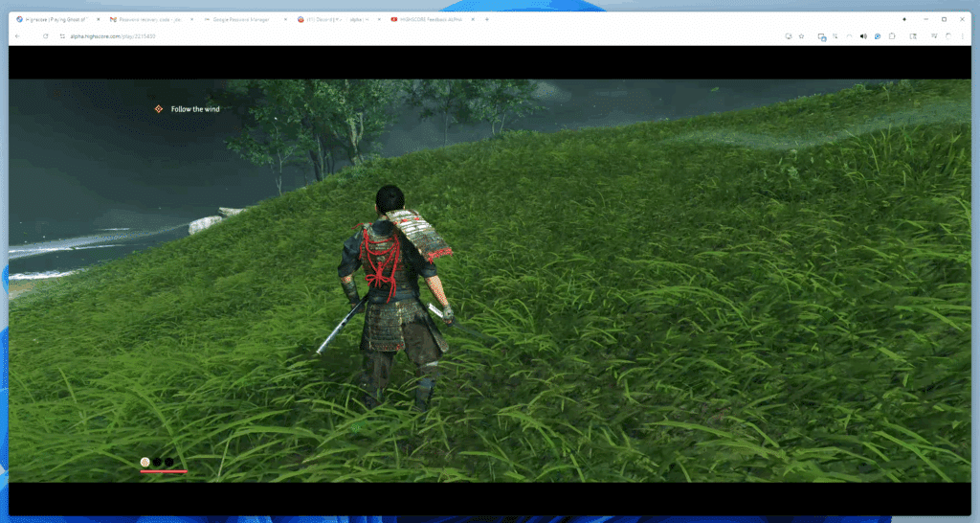The width and height of the screenshot is (980, 523).
Task: Open the tab search dropdown in the title bar
Action: (904, 19)
